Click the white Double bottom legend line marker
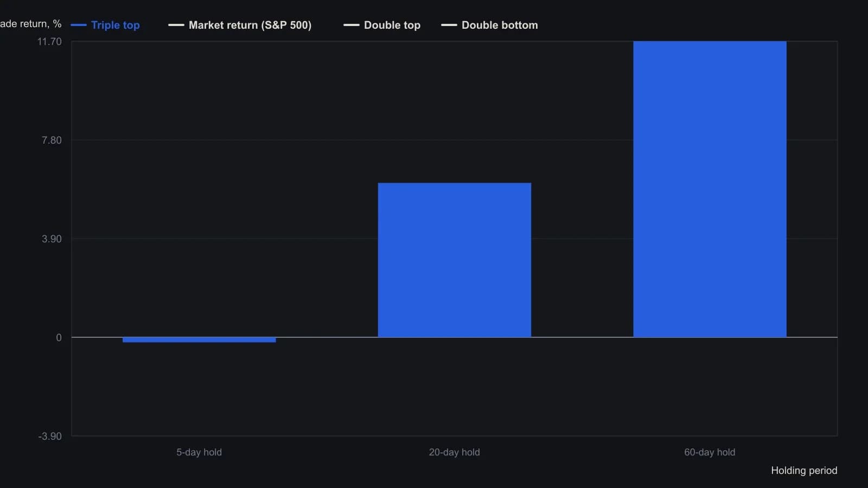The width and height of the screenshot is (868, 488). [x=449, y=25]
